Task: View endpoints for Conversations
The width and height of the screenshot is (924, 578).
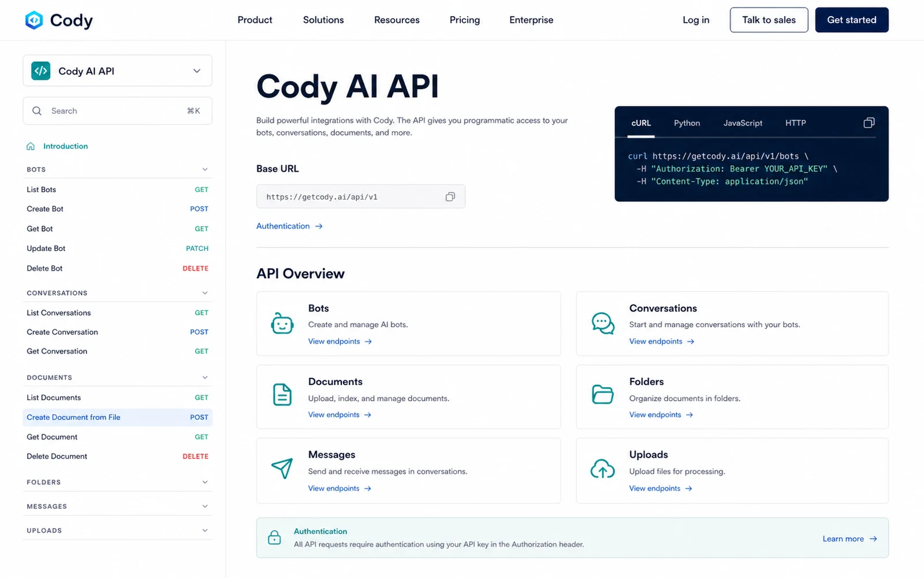Action: (x=662, y=342)
